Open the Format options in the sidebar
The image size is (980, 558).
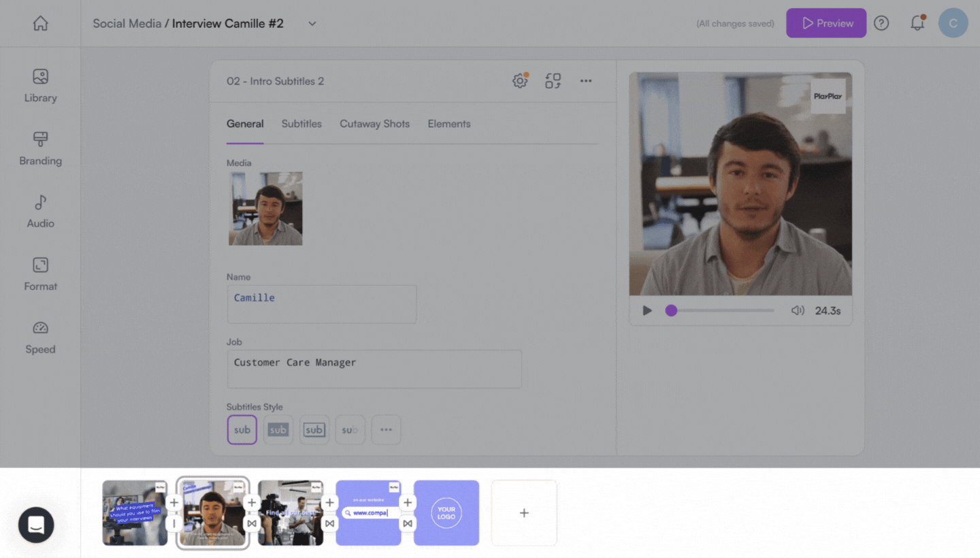pyautogui.click(x=40, y=274)
